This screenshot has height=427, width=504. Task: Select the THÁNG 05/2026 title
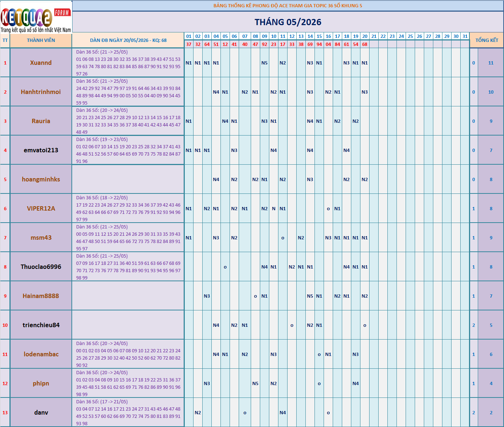pos(288,22)
